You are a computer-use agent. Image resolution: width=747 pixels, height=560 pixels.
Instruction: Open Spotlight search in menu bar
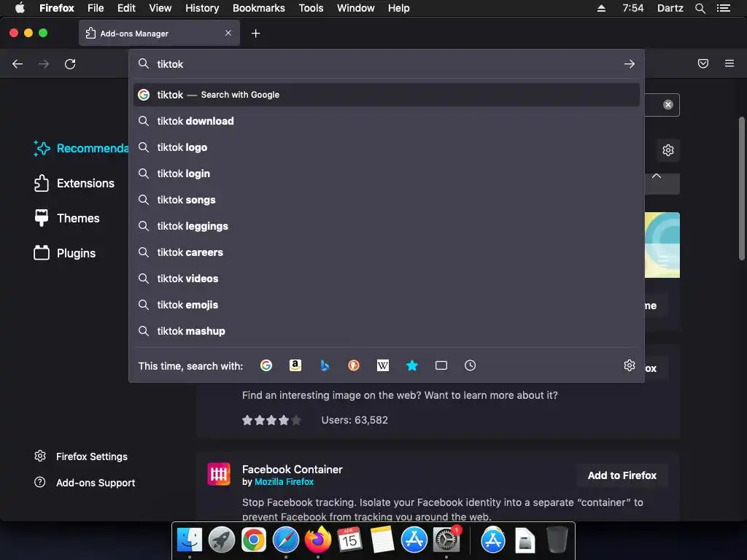[700, 8]
